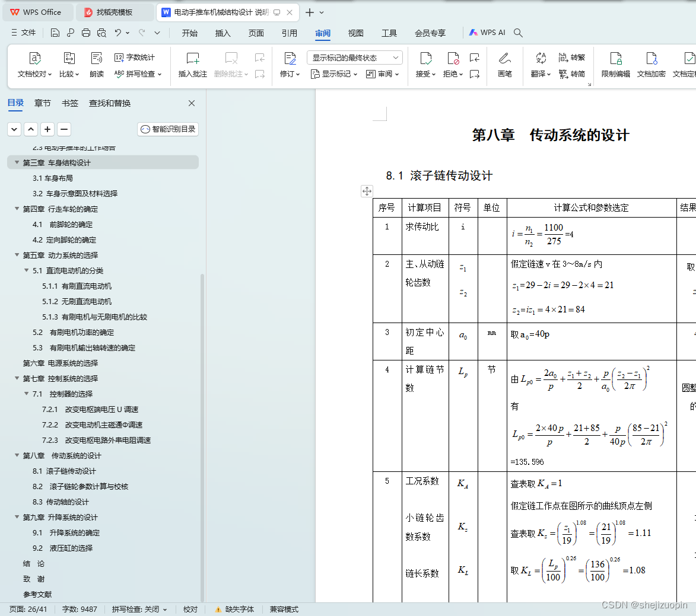Open a new tab with plus button
Image resolution: width=696 pixels, height=616 pixels.
tap(310, 12)
